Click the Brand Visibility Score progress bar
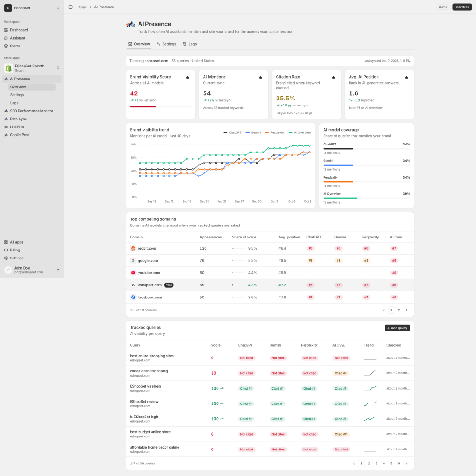 point(160,106)
